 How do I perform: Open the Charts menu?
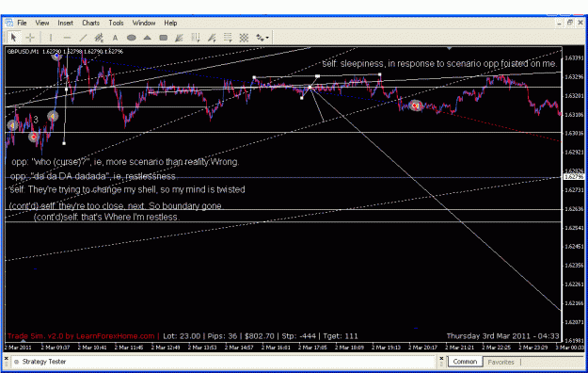coord(90,23)
